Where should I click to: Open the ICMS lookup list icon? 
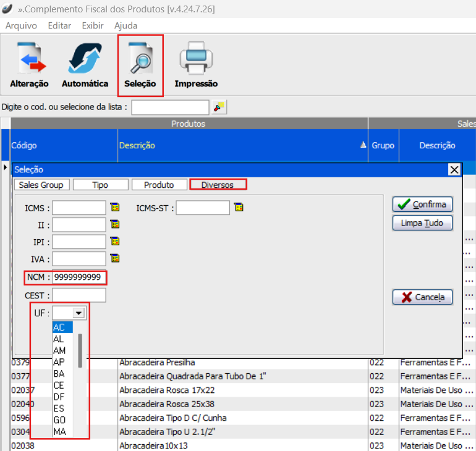[x=115, y=208]
